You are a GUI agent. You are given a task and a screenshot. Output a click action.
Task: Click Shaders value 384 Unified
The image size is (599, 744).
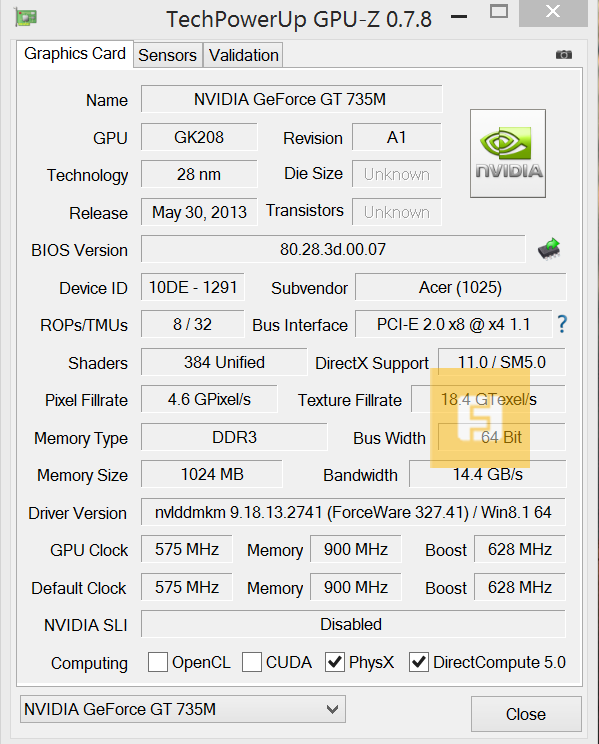(x=224, y=362)
